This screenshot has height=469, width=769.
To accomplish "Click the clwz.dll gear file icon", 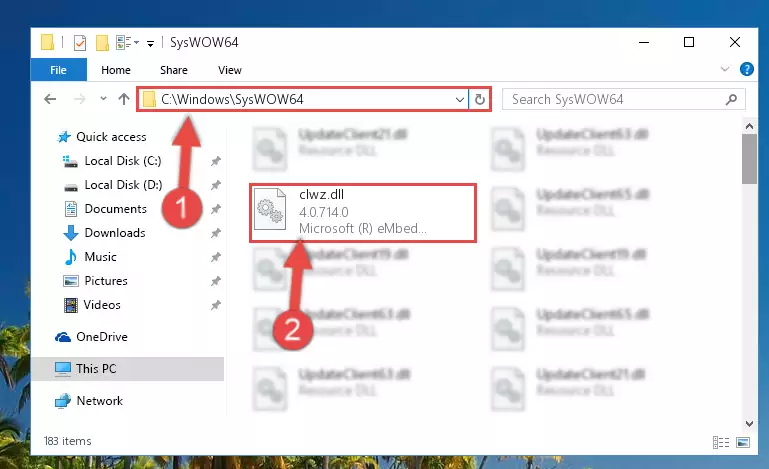I will tap(270, 209).
